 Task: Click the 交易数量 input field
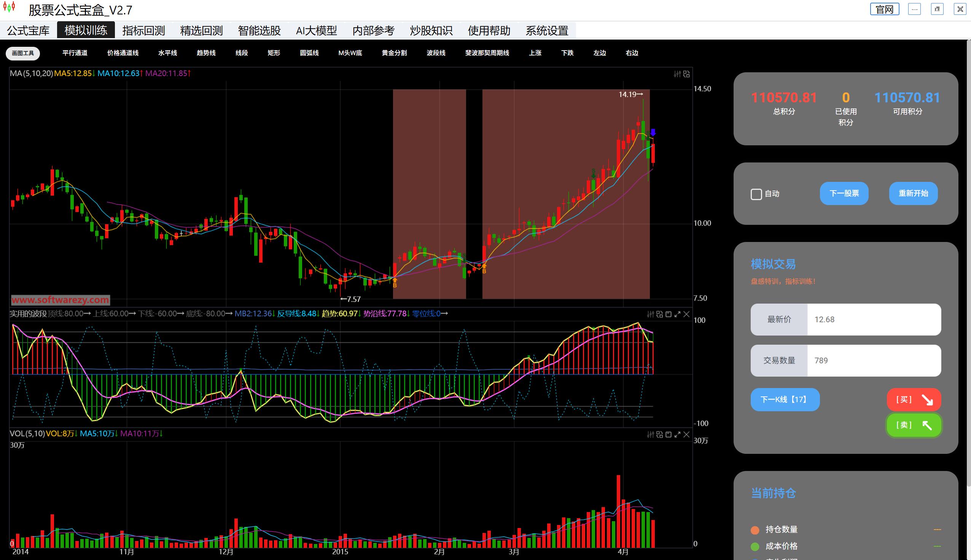[x=874, y=360]
